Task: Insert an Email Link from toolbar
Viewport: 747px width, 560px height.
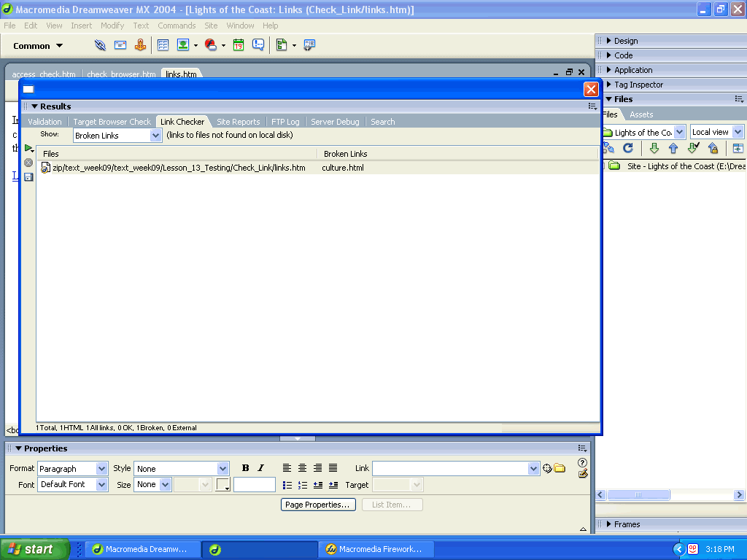Action: (x=120, y=45)
